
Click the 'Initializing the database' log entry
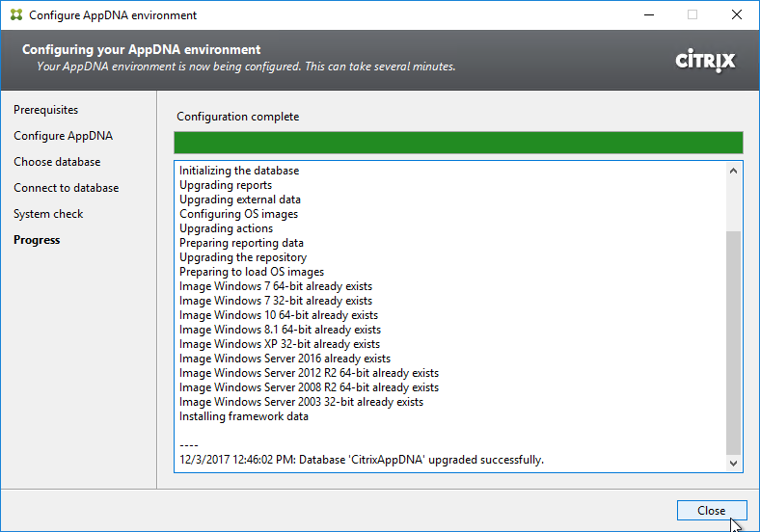239,171
